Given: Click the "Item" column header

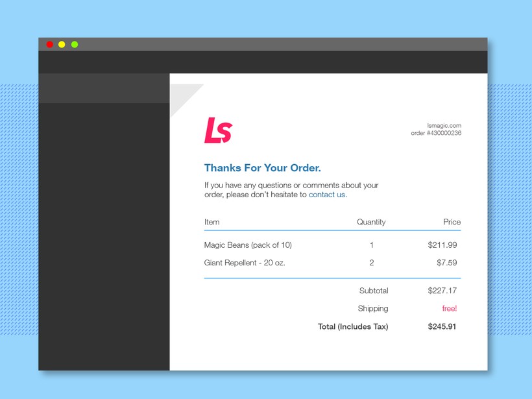Looking at the screenshot, I should click(x=212, y=222).
